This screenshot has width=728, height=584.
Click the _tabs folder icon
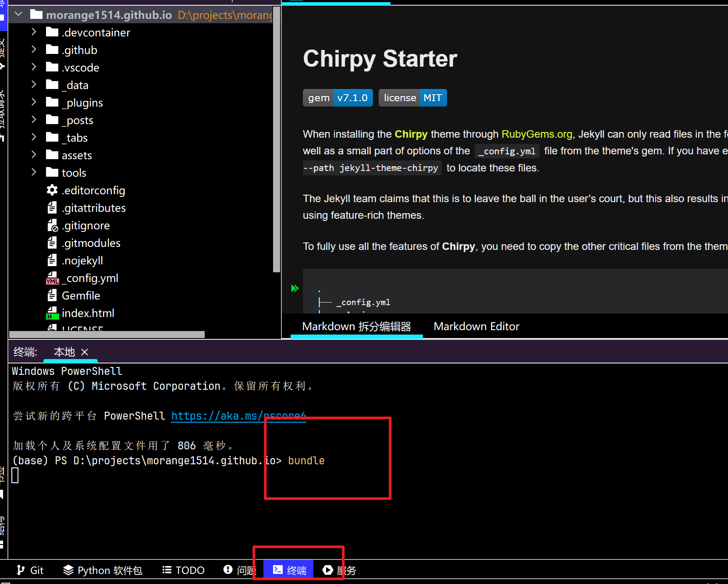(52, 137)
